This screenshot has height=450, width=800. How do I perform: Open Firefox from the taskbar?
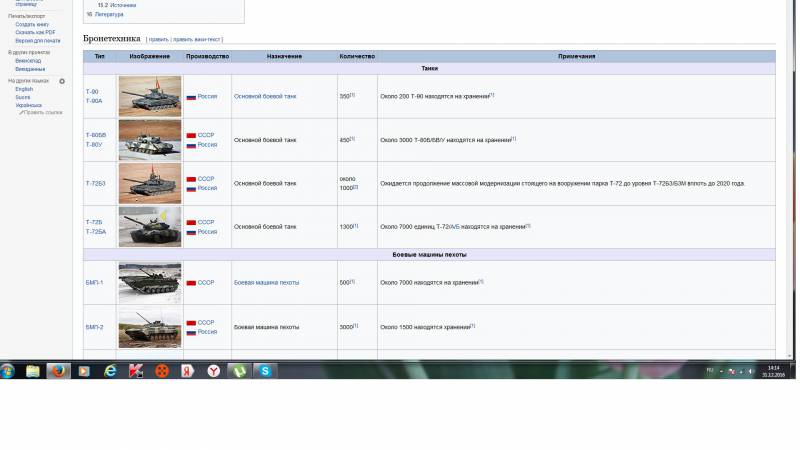click(x=58, y=370)
